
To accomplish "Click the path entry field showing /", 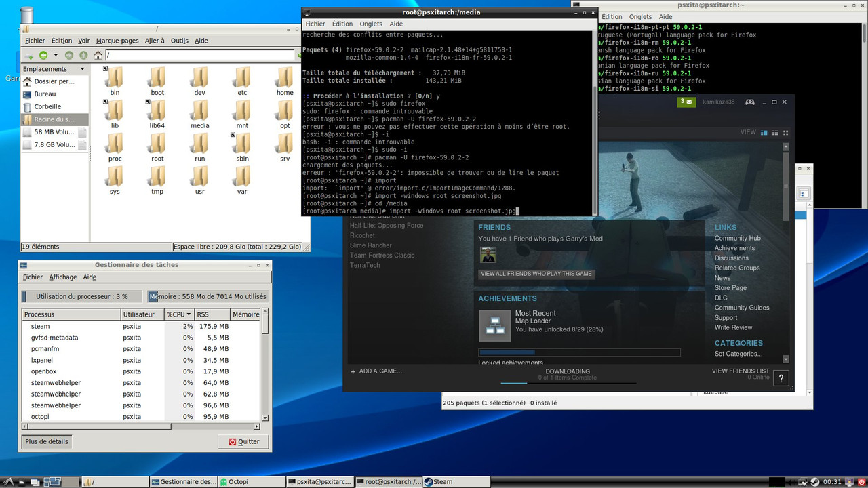I will click(x=199, y=56).
